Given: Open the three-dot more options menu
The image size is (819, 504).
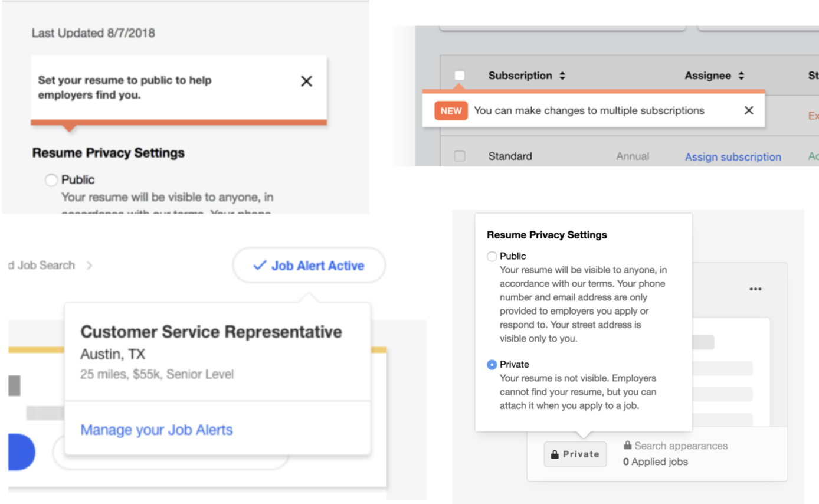Looking at the screenshot, I should pos(755,289).
